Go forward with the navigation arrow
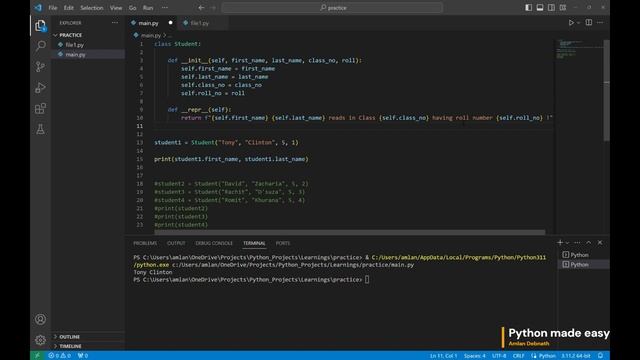Image resolution: width=640 pixels, height=360 pixels. point(213,7)
